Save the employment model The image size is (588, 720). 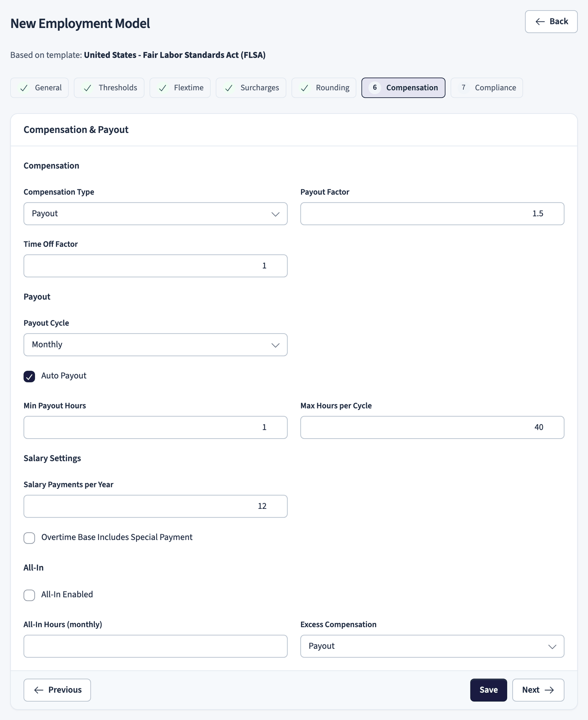pyautogui.click(x=488, y=690)
